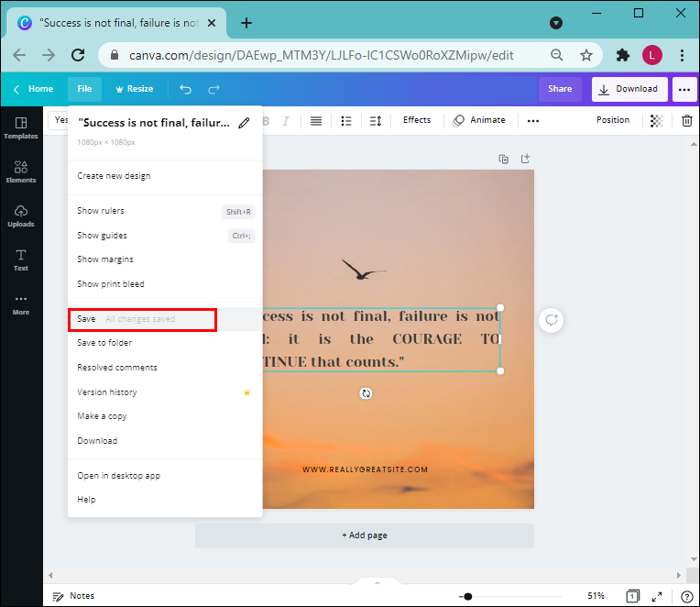Viewport: 700px width, 607px height.
Task: Toggle Show print bleed
Action: pos(165,284)
